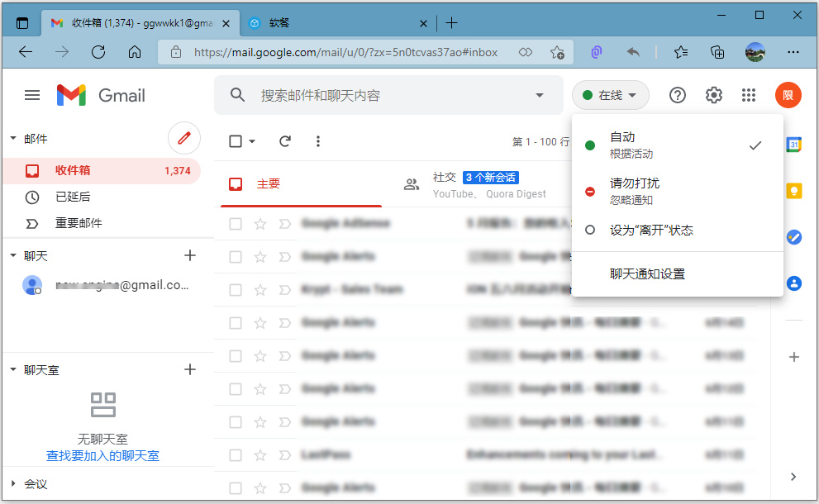
Task: Open the more actions three-dot icon
Action: tap(318, 141)
